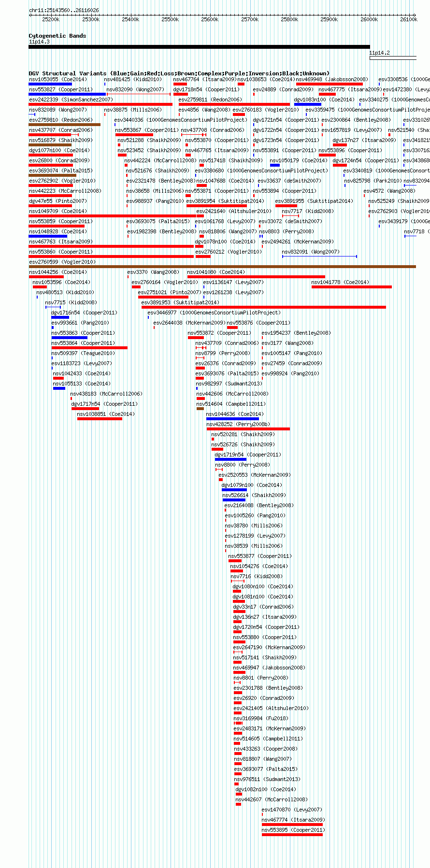Viewport: 430px width, 868px height.
Task: Click variant nsv516879 (Shaikh2009)
Action: [x=60, y=140]
